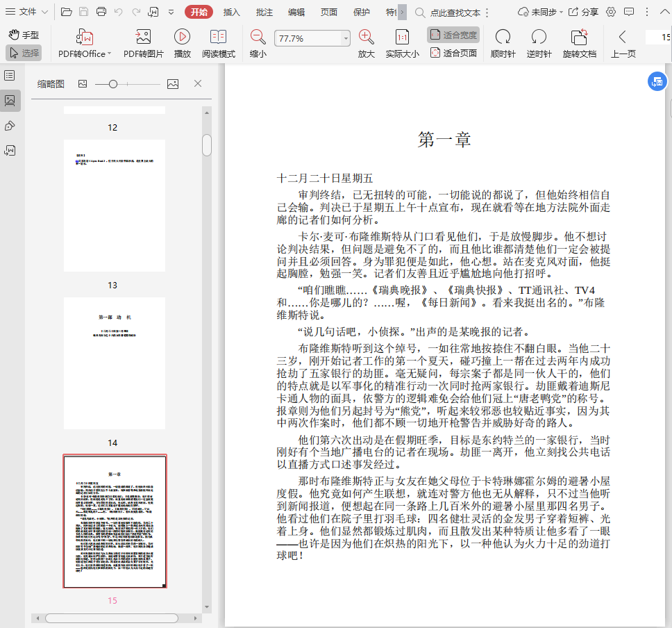Select page 15 thumbnail
672x628 pixels.
(x=115, y=521)
